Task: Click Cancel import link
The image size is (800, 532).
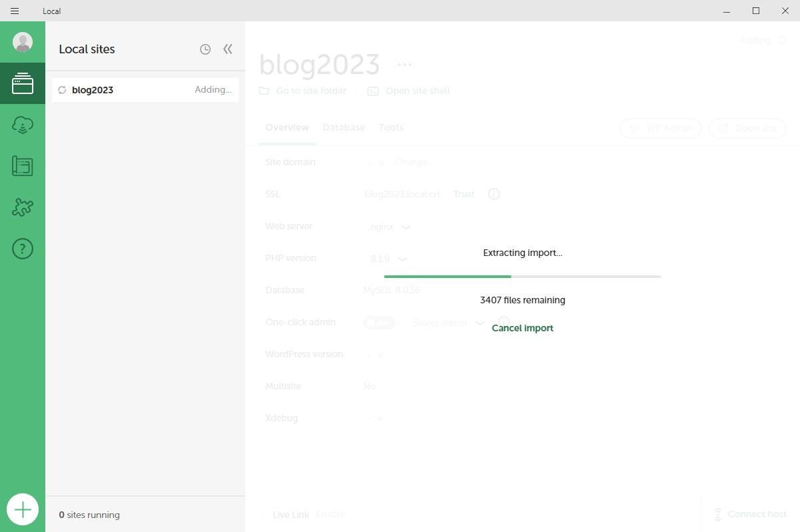Action: click(522, 328)
